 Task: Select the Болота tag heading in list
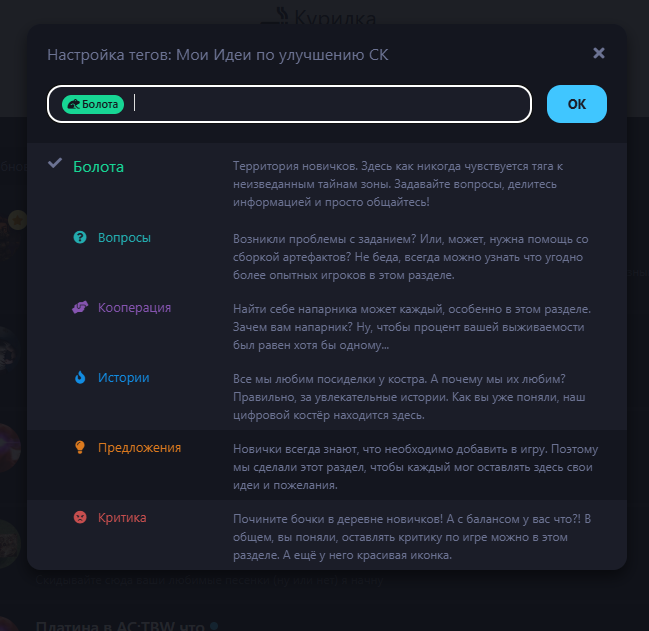[x=98, y=167]
